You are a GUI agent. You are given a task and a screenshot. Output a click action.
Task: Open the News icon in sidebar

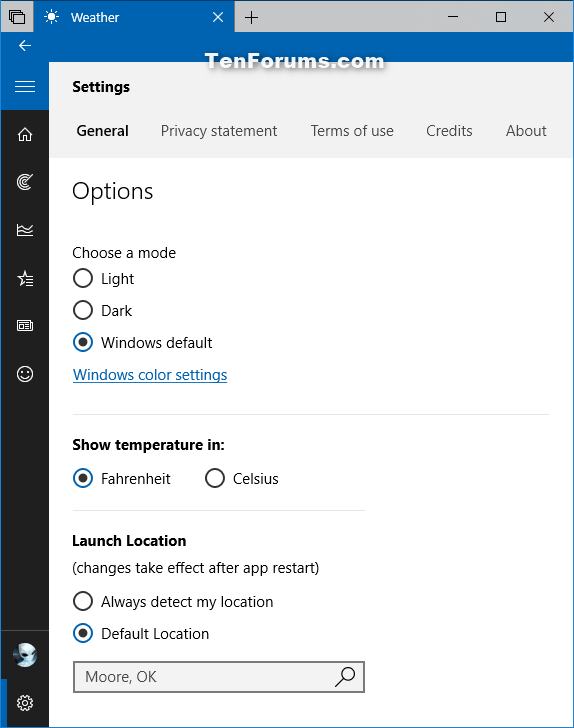[x=25, y=325]
